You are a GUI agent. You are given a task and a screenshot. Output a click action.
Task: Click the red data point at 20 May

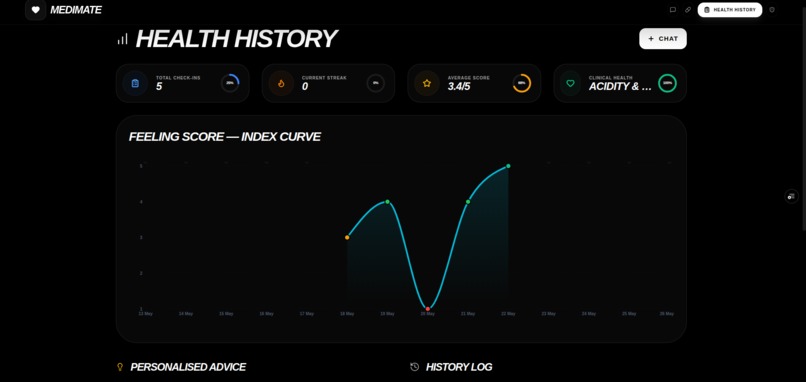(428, 309)
